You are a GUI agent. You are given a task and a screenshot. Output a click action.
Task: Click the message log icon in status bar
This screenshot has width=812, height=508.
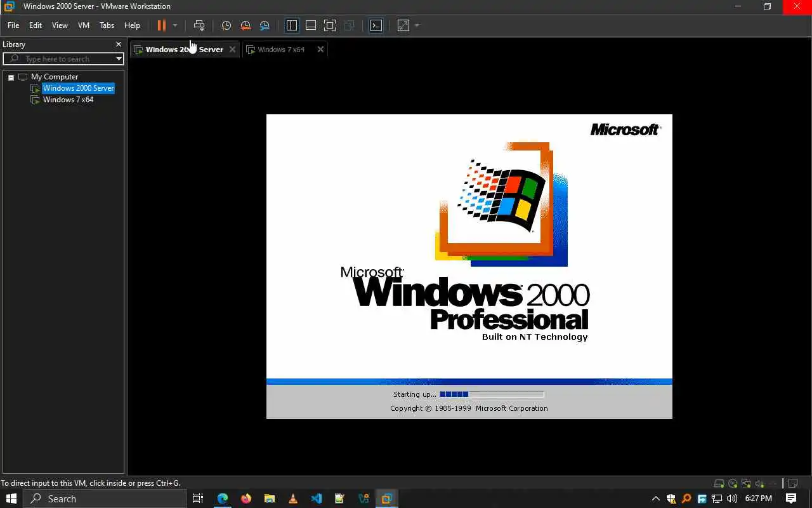[x=793, y=483]
